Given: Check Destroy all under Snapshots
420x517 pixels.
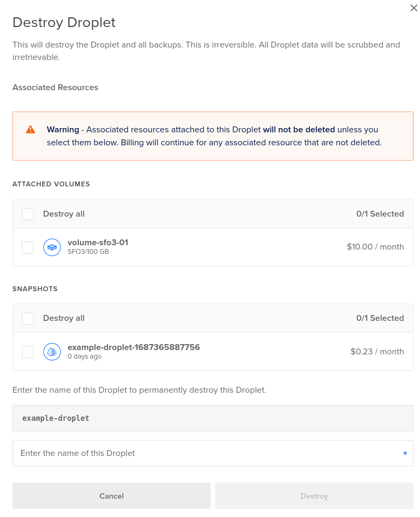Looking at the screenshot, I should (28, 319).
